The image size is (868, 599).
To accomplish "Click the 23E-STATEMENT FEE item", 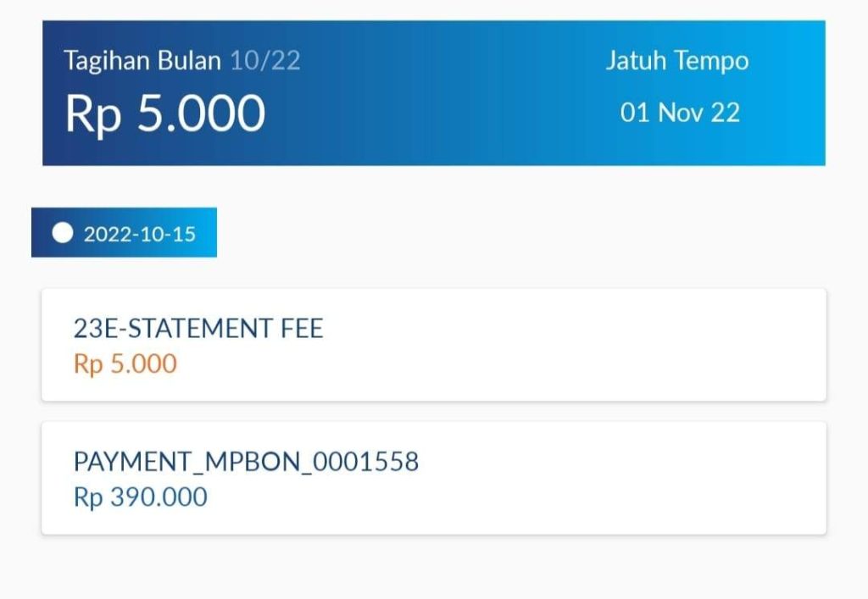I will tap(197, 329).
